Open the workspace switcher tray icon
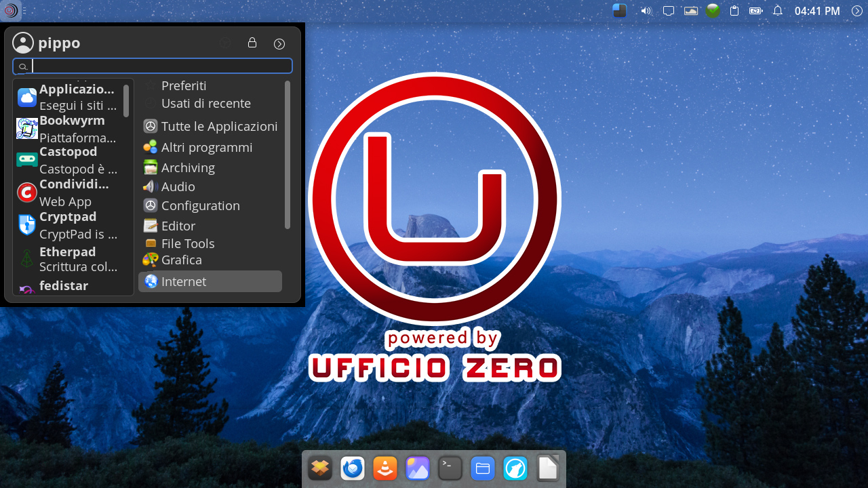The height and width of the screenshot is (488, 868). [x=620, y=10]
